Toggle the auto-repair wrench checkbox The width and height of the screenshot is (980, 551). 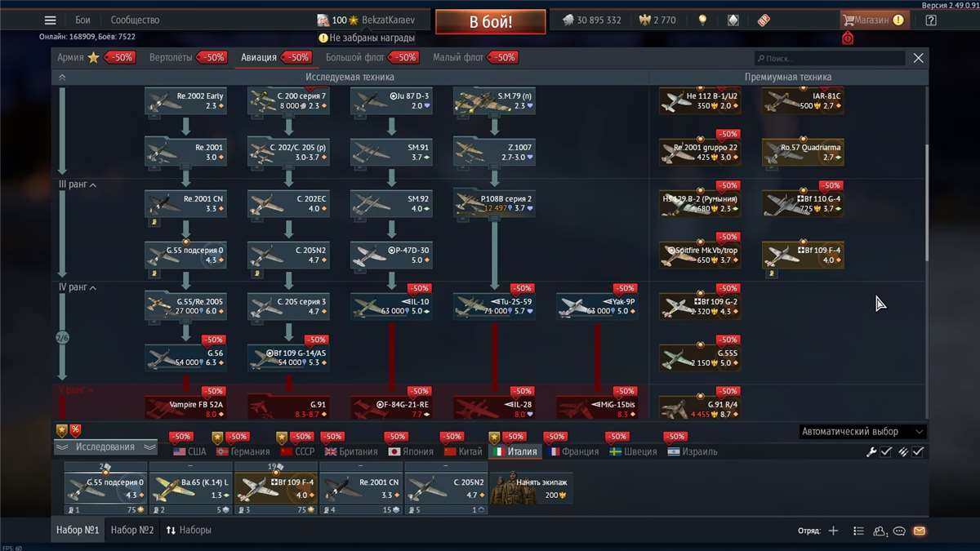click(886, 451)
